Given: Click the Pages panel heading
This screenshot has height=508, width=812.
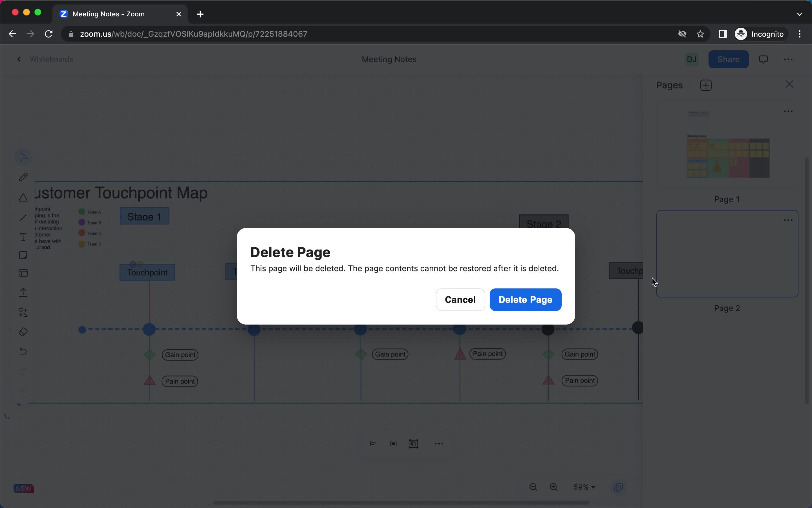Looking at the screenshot, I should point(669,85).
